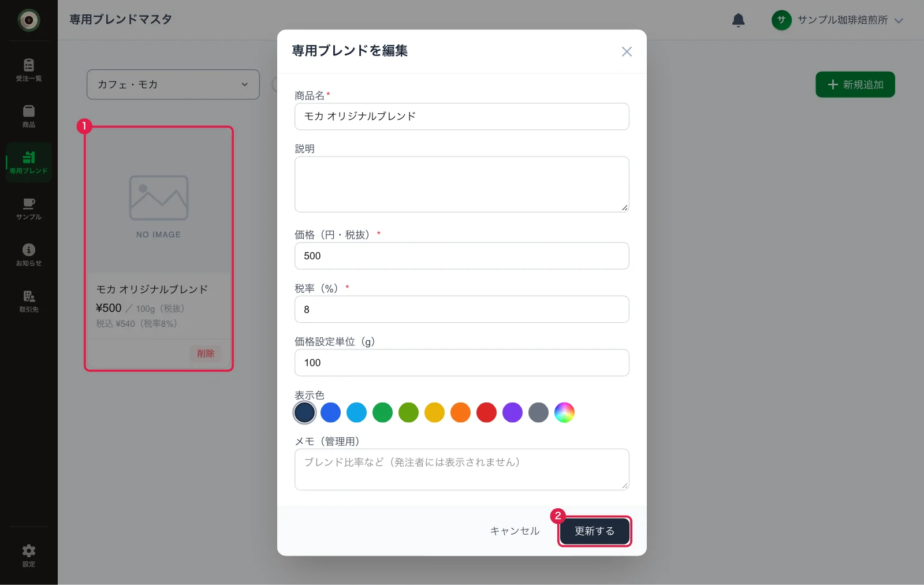This screenshot has width=924, height=585.
Task: Close the edit blend dialog
Action: tap(627, 51)
